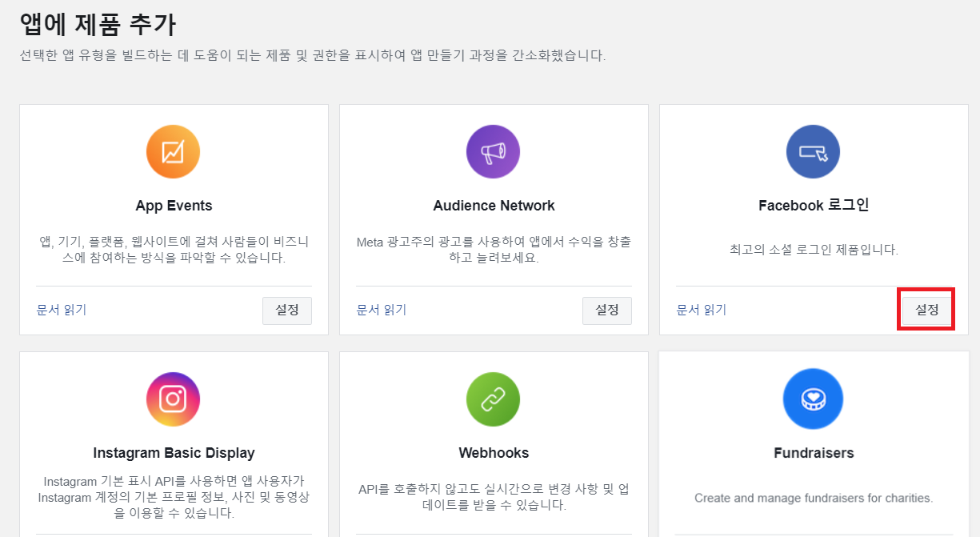Click the green Webhooks link icon
The image size is (980, 537).
tap(493, 399)
